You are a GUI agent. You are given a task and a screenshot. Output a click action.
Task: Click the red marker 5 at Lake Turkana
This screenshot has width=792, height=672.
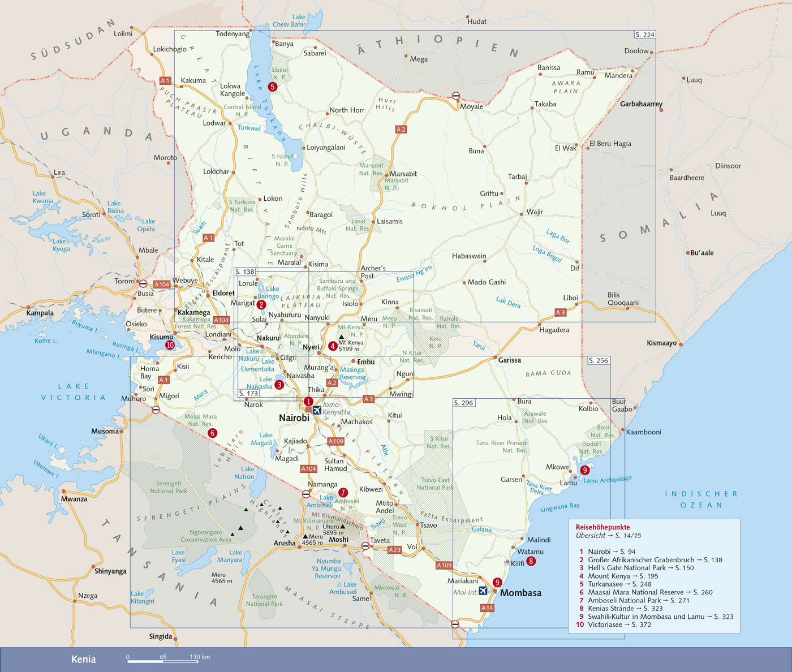[273, 87]
